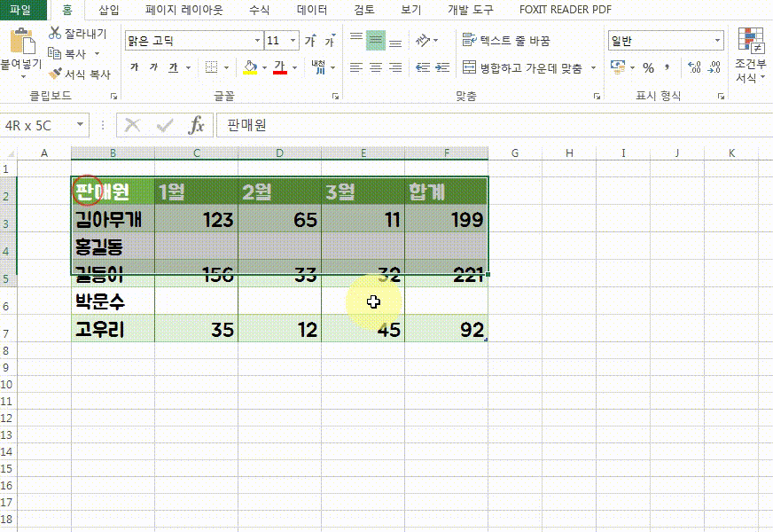This screenshot has width=773, height=532.
Task: Click the phonetic guide (내천) icon
Action: click(318, 67)
